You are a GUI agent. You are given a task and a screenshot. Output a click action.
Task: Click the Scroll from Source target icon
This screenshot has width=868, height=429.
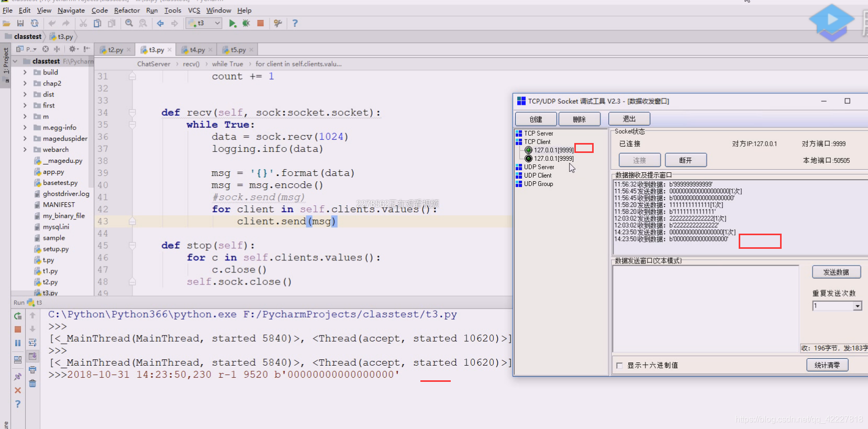click(x=46, y=49)
